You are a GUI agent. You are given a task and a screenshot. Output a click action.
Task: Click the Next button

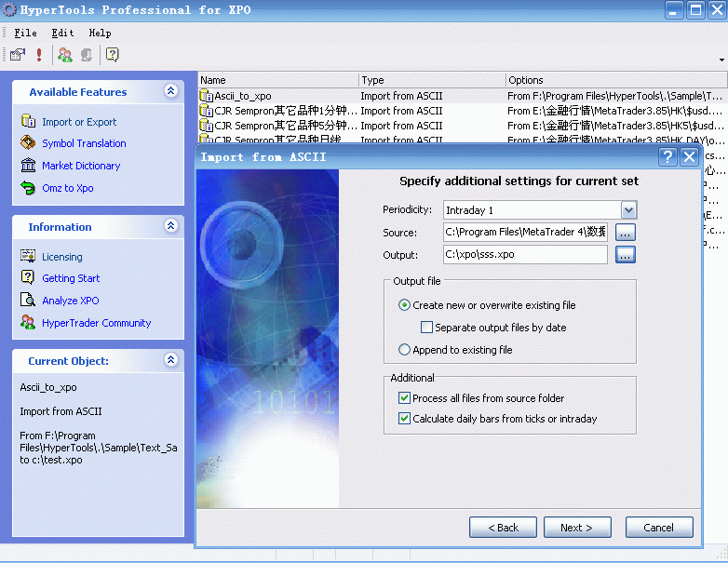[x=577, y=528]
